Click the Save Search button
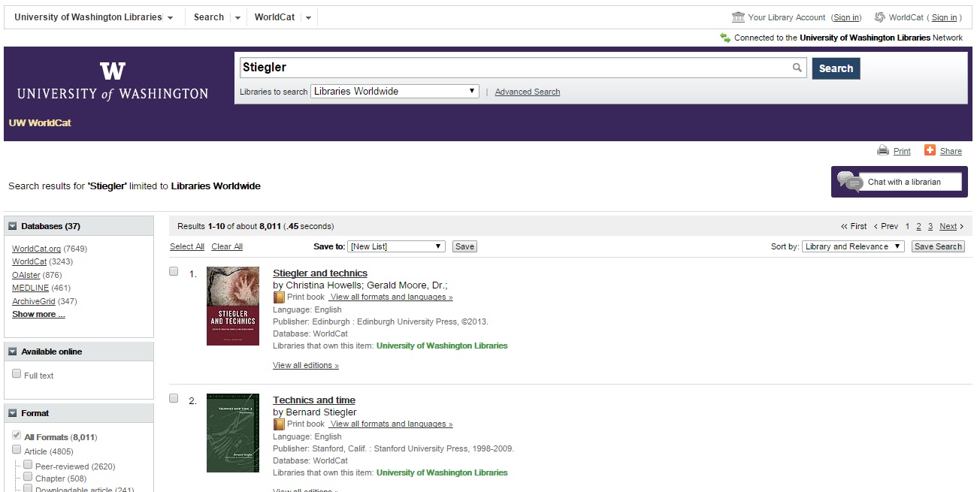 938,246
